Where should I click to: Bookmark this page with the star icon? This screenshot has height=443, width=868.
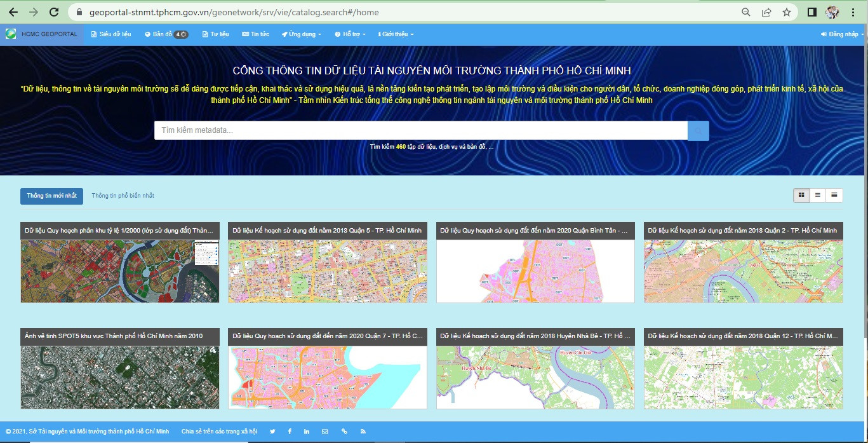pyautogui.click(x=786, y=12)
